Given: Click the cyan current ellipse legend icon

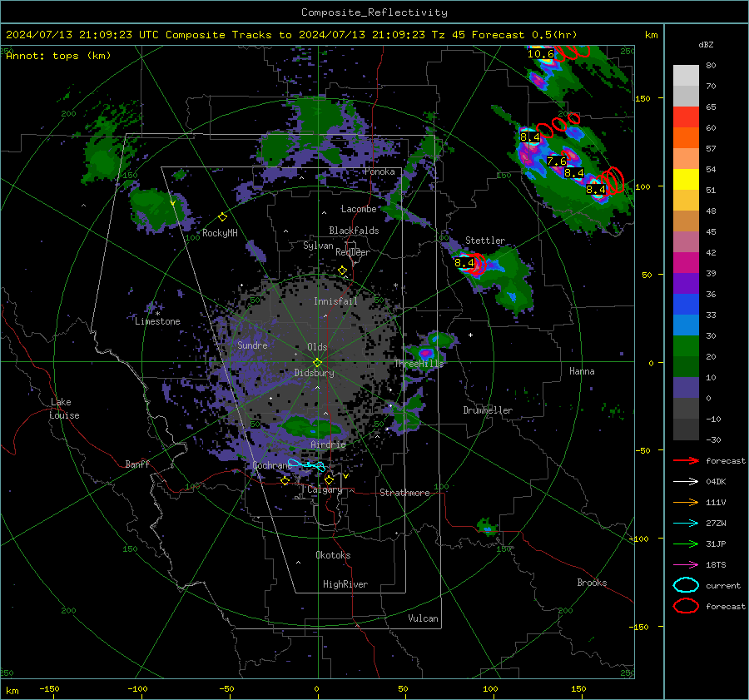Looking at the screenshot, I should [x=686, y=585].
